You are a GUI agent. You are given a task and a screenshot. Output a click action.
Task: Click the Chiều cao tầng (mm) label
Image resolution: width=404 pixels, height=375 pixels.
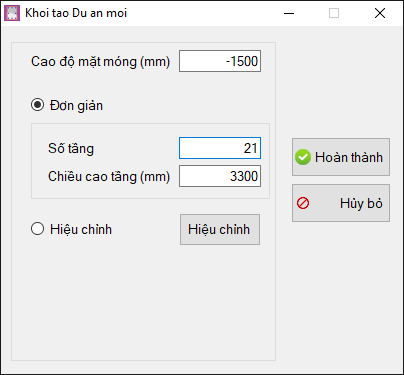109,177
